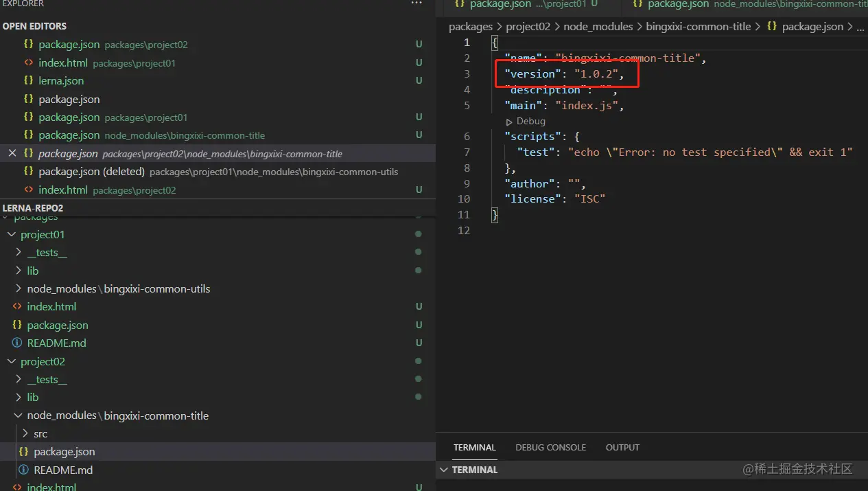Open Explorer more actions ellipsis
Screen dimensions: 868x491
(x=417, y=3)
